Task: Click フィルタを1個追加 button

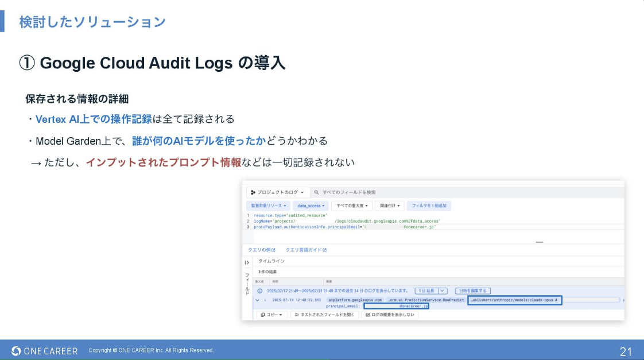Action: 429,206
